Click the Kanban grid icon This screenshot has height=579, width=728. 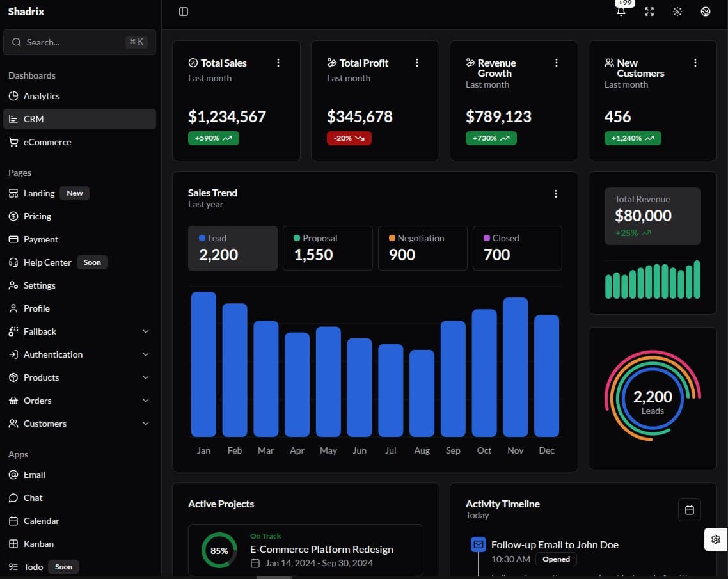[13, 544]
